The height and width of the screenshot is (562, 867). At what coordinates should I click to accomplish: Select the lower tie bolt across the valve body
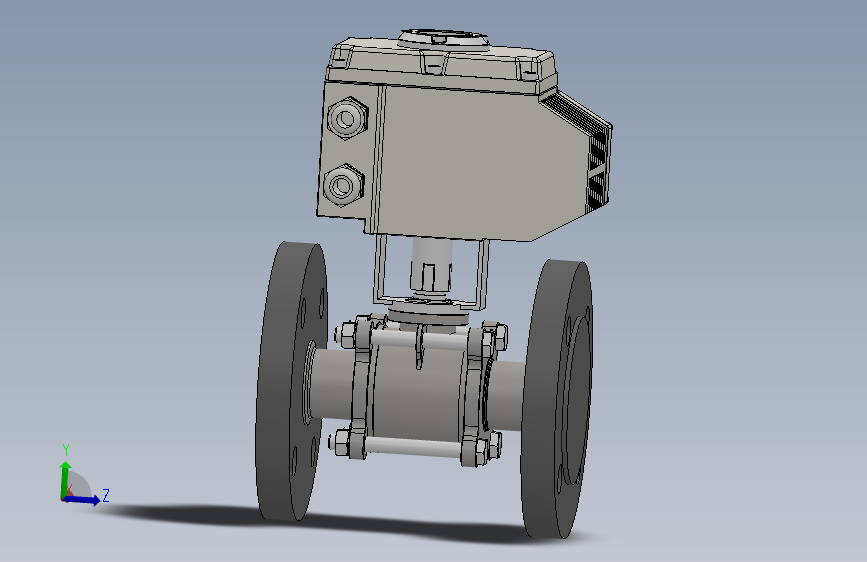(x=412, y=446)
